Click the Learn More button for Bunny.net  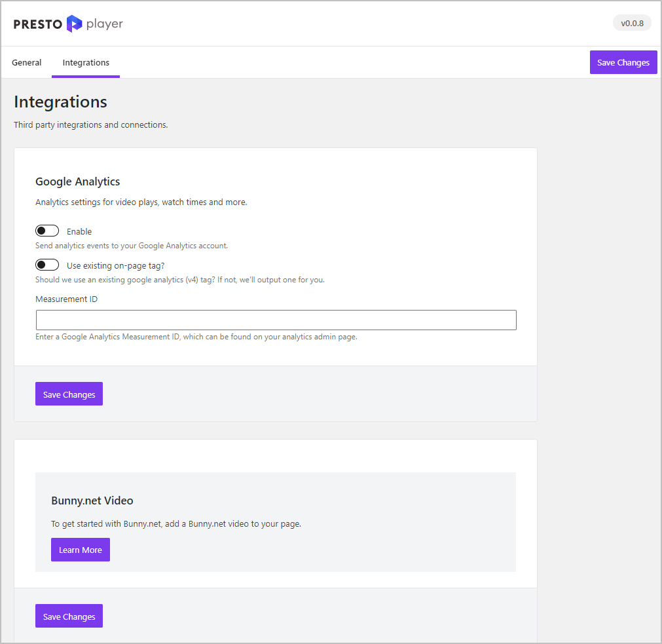[x=80, y=550]
